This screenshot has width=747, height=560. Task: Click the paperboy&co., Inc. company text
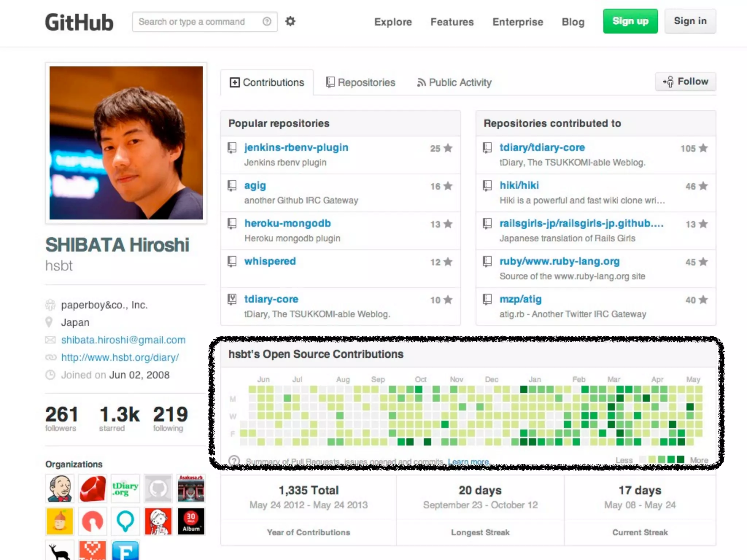104,305
